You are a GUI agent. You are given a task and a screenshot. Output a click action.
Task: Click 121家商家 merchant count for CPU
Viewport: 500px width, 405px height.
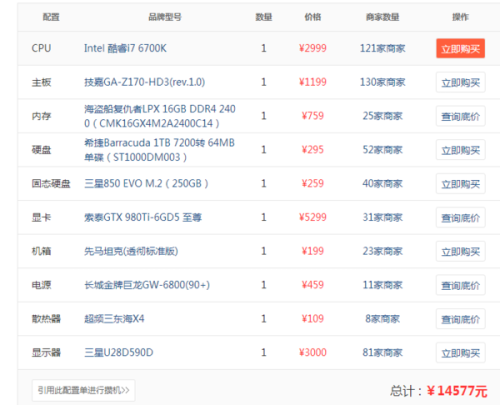click(x=383, y=48)
